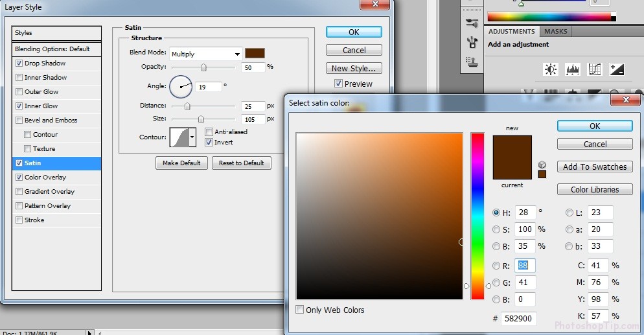Open the Brush panel icon with brushes in cup

(472, 42)
